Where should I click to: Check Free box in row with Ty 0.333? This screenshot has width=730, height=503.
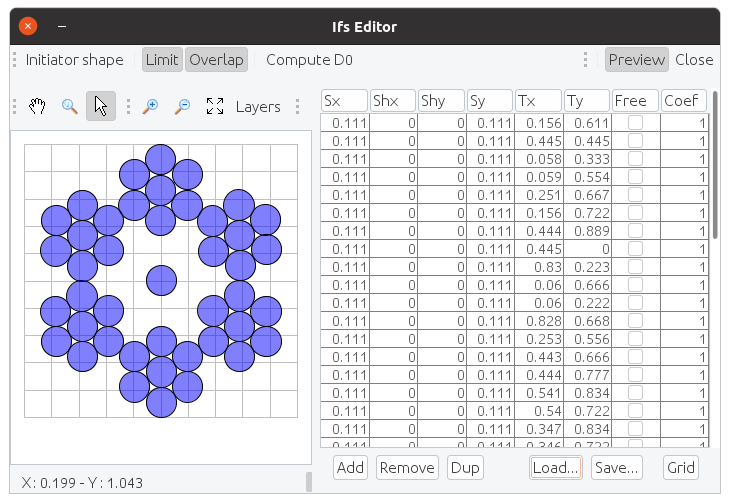point(635,158)
